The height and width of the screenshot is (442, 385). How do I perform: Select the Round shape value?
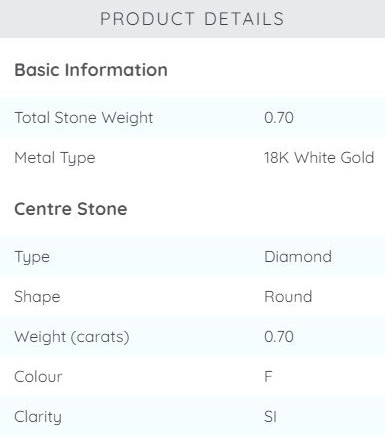coord(288,297)
